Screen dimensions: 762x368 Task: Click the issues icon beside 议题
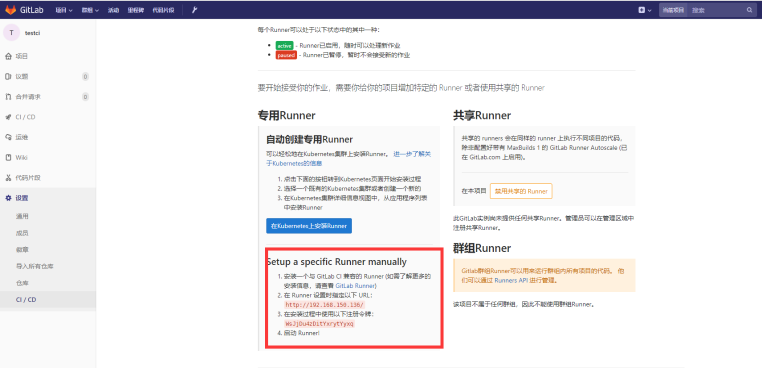click(8, 76)
